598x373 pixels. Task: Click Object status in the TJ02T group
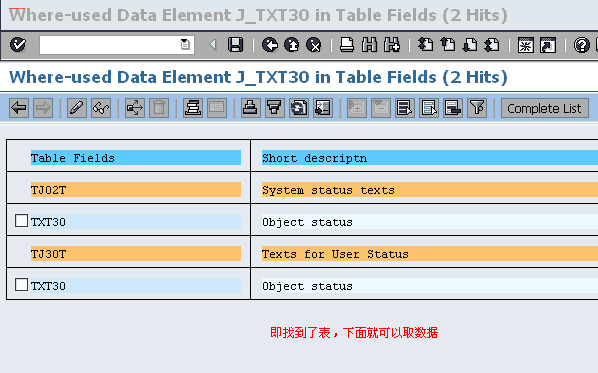click(x=307, y=222)
